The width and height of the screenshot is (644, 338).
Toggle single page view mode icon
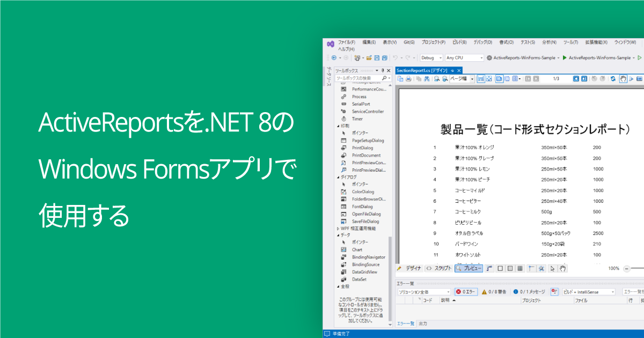[499, 79]
